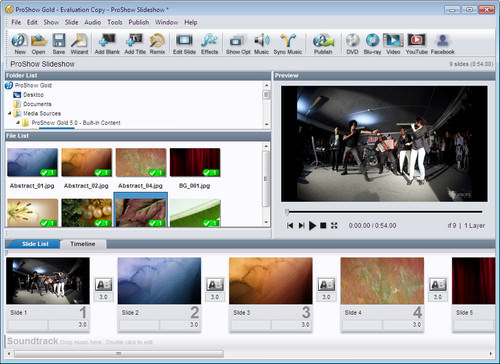Select the Blu-ray output icon
The width and height of the screenshot is (500, 364).
[372, 44]
